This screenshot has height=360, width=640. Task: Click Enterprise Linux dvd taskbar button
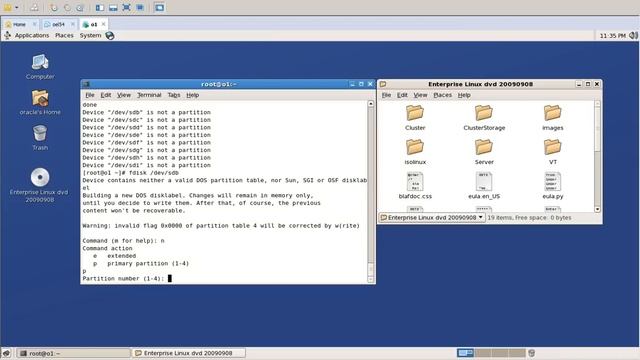[189, 353]
